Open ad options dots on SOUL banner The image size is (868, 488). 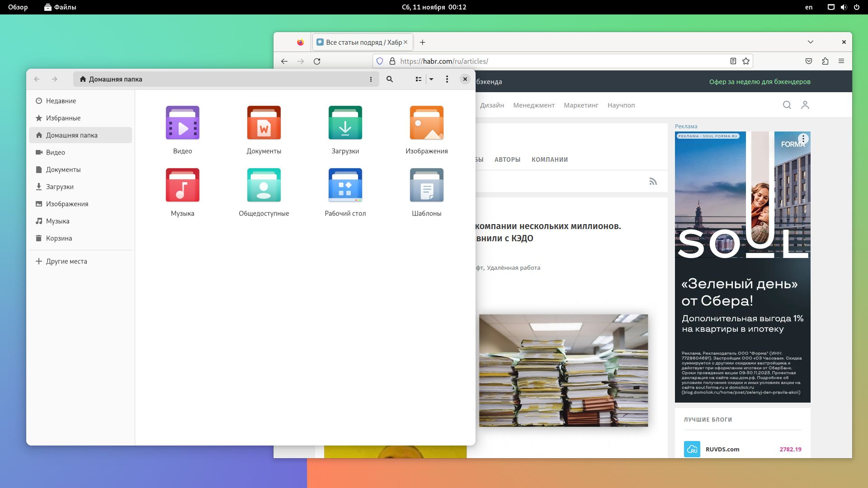click(803, 139)
